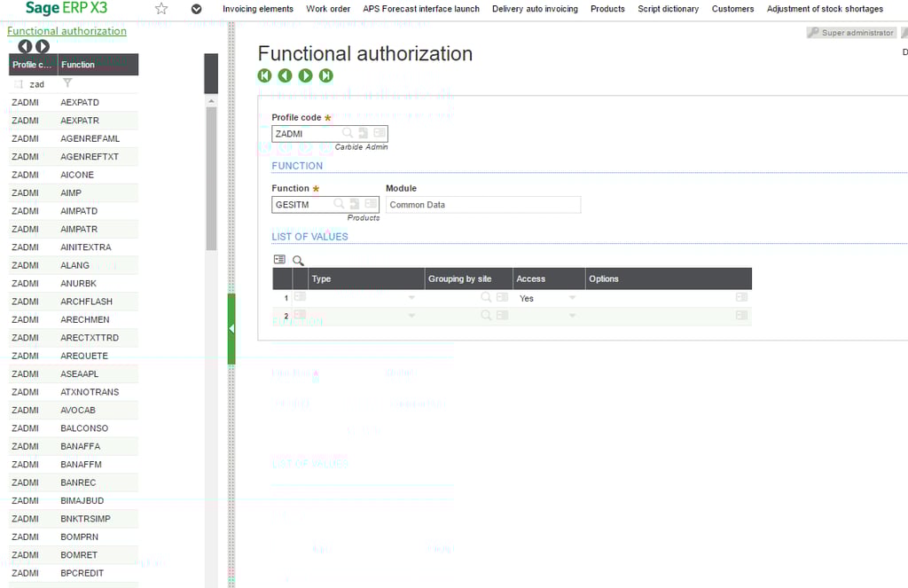908x588 pixels.
Task: Click the card icon above values table
Action: [279, 260]
